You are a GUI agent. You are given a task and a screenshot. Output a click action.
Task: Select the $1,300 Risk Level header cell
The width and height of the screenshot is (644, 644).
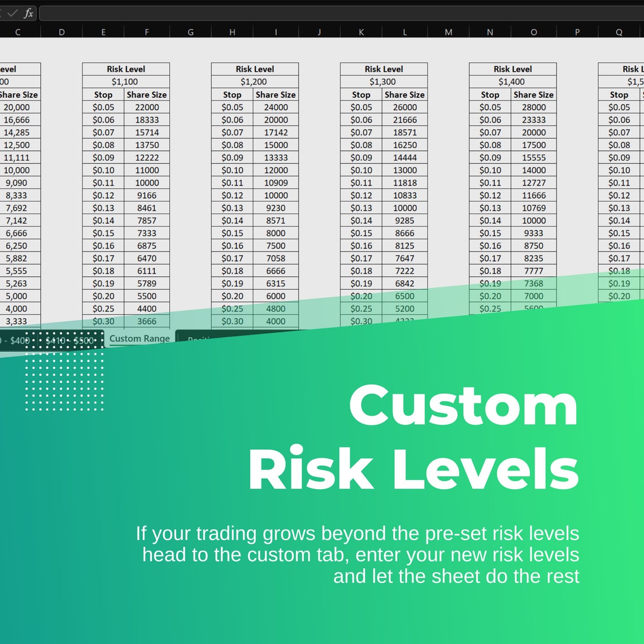384,81
